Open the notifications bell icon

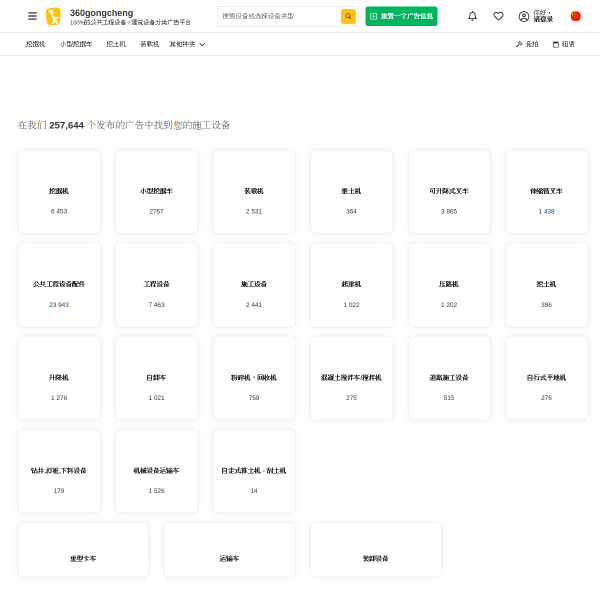(x=473, y=16)
